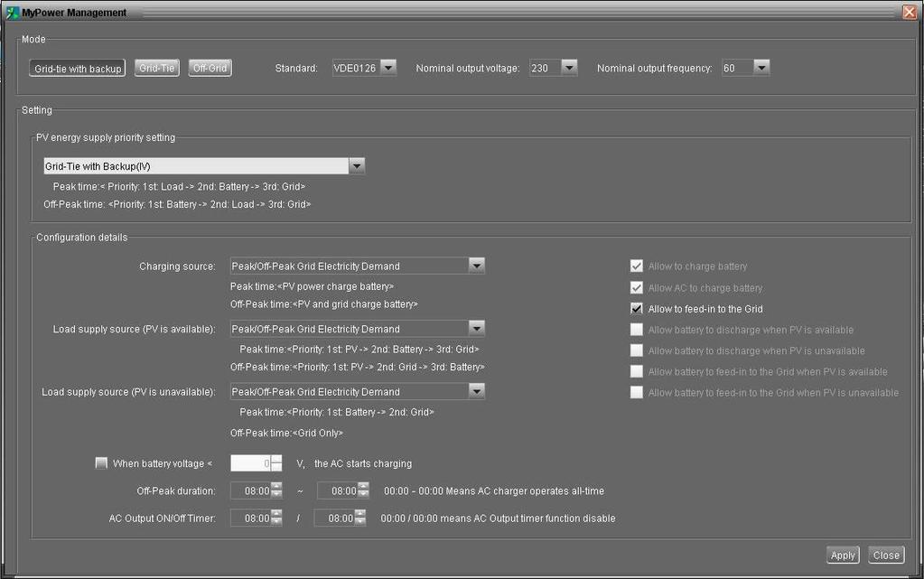Open Nominal output voltage dropdown
This screenshot has width=924, height=579.
(x=569, y=68)
